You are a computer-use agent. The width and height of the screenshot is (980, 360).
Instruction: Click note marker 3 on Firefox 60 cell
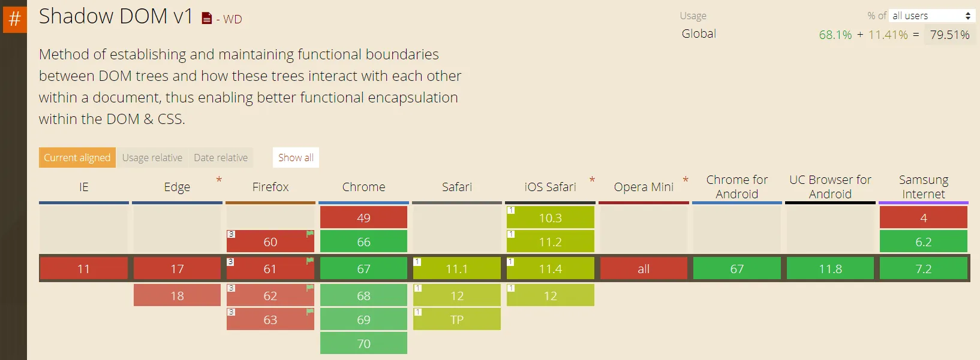232,234
